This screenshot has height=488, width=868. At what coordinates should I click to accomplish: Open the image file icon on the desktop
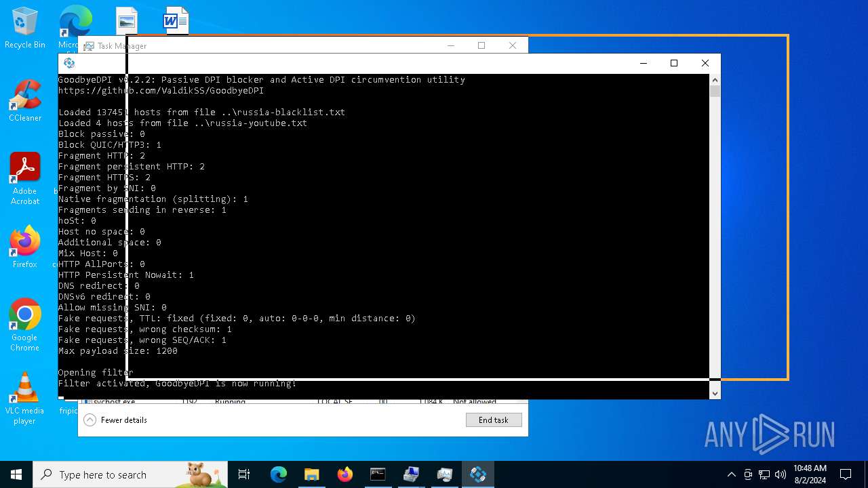tap(127, 20)
